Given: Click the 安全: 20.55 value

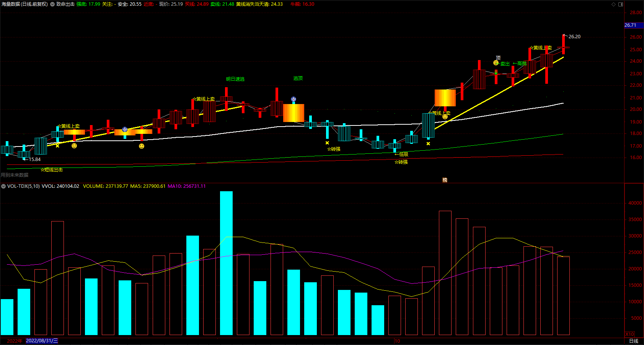Looking at the screenshot, I should pyautogui.click(x=129, y=4).
